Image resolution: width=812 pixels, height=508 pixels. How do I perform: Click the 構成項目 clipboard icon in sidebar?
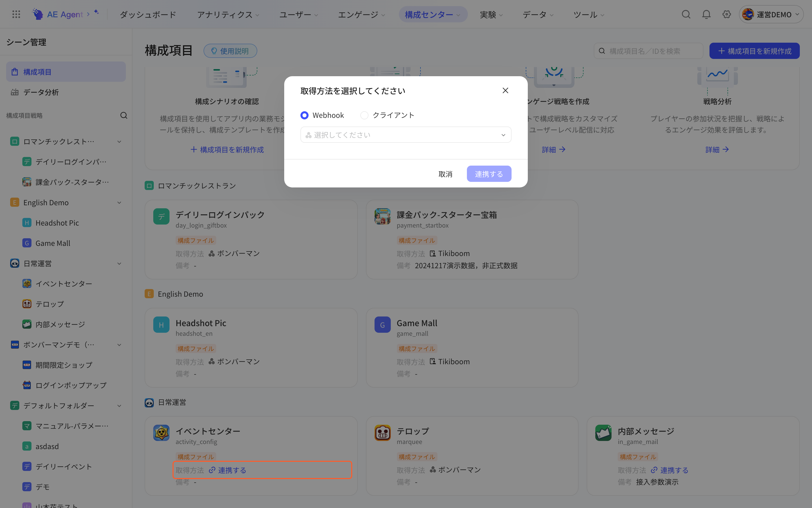tap(15, 72)
